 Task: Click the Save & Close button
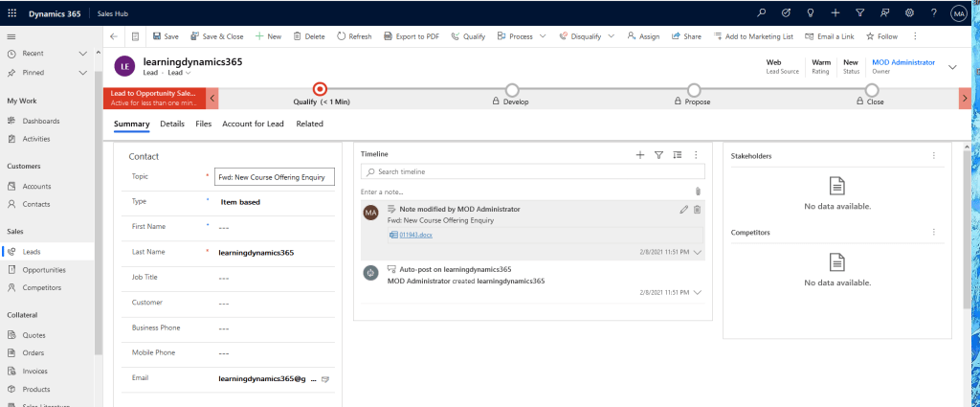tap(217, 36)
